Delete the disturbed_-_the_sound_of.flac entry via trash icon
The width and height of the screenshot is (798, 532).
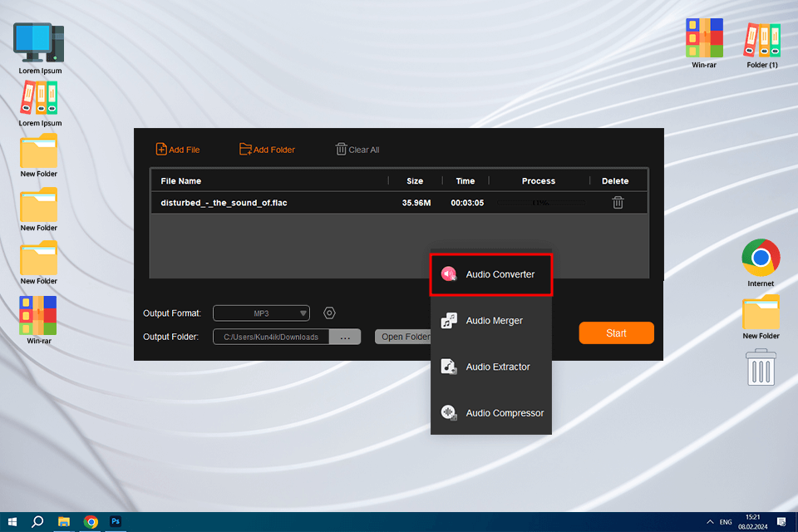point(618,203)
